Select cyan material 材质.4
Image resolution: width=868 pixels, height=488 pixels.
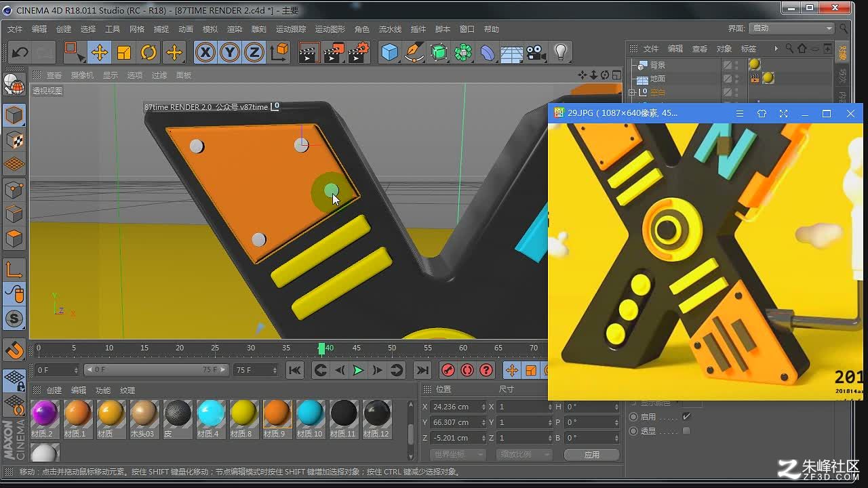coord(210,419)
